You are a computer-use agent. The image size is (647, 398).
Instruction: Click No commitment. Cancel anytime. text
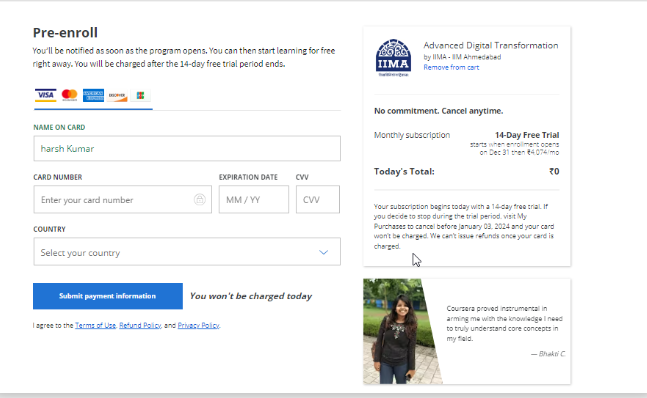tap(438, 111)
